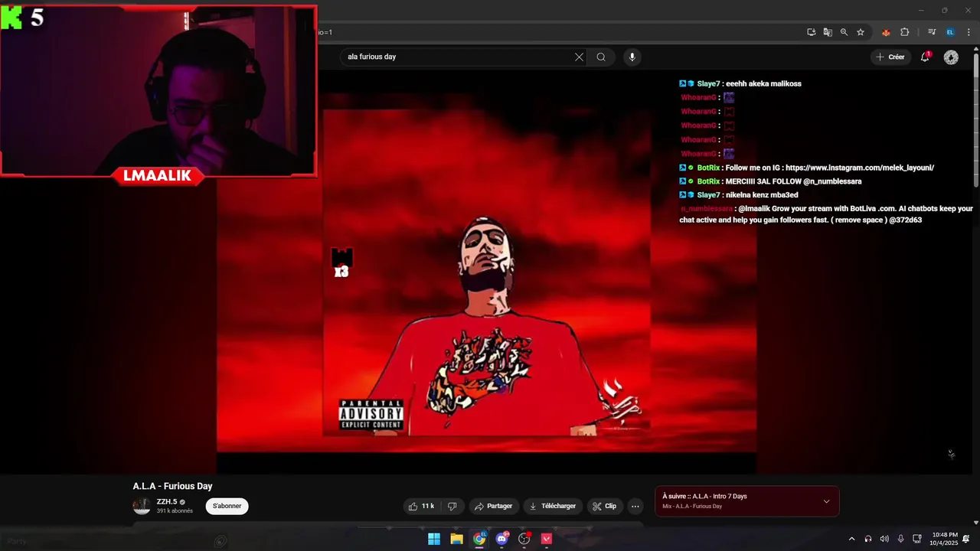Open the ZZH.5 channel avatar
980x551 pixels.
click(x=142, y=506)
